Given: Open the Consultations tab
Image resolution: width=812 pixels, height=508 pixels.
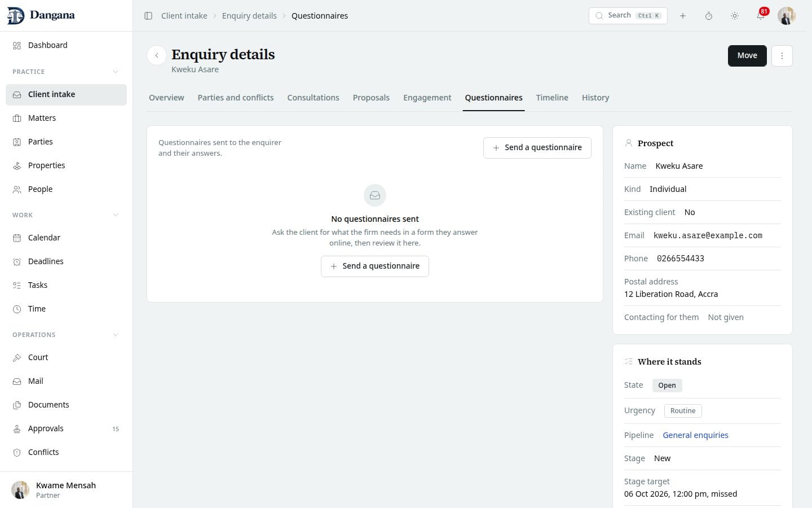Looking at the screenshot, I should (314, 98).
